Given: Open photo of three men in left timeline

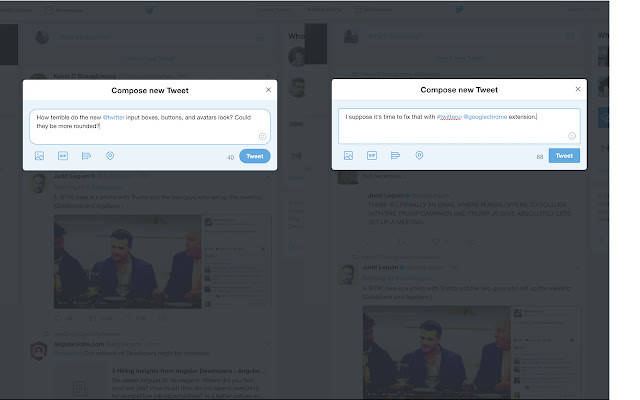Looking at the screenshot, I should point(127,262).
